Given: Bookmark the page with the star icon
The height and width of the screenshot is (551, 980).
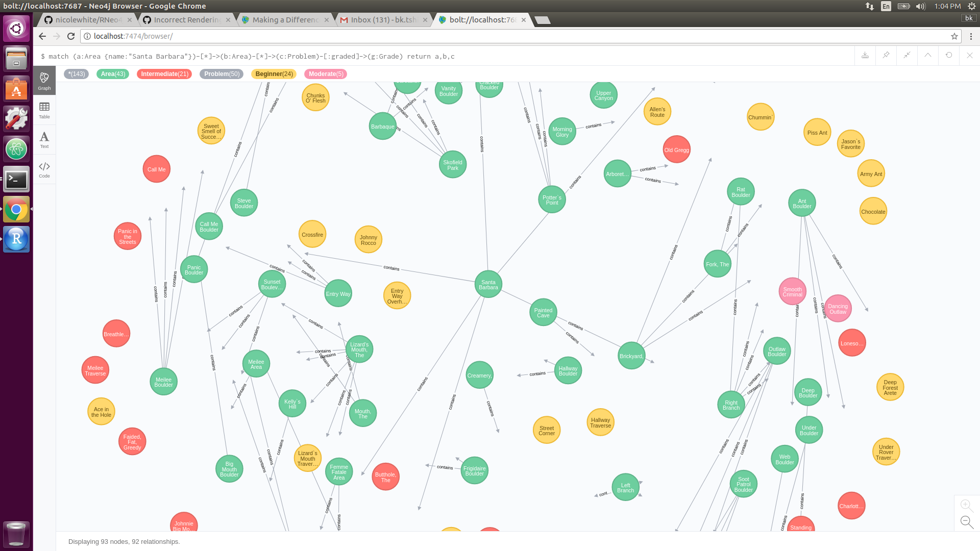Looking at the screenshot, I should (954, 36).
